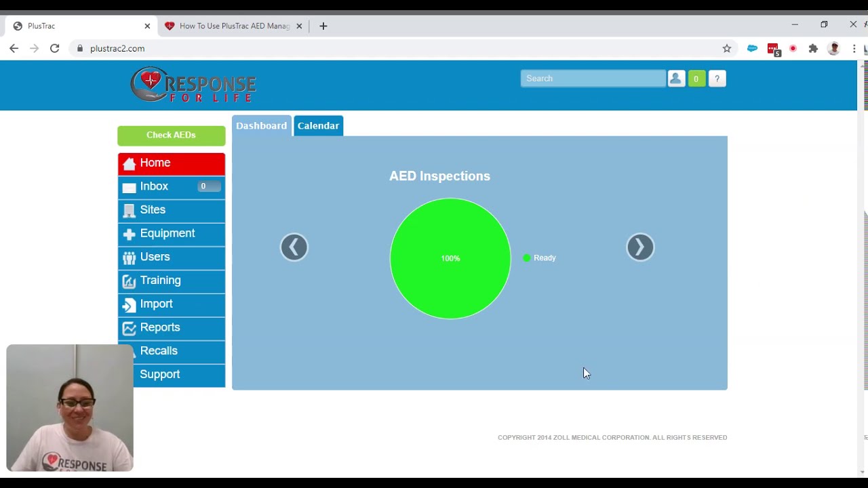Switch to the PlusTrac browser tab
This screenshot has height=488, width=868.
click(81, 26)
